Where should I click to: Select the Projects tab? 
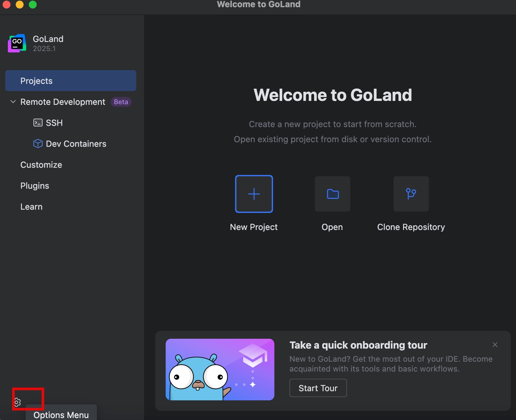tap(70, 81)
